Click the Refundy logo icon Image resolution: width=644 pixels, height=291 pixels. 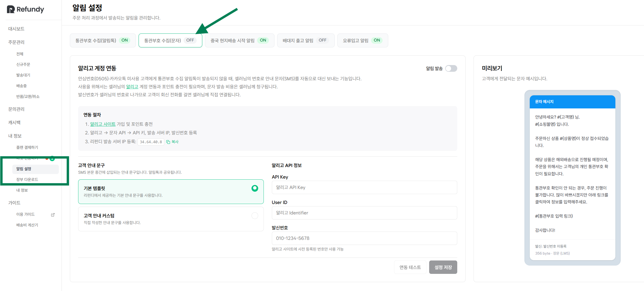pos(11,9)
